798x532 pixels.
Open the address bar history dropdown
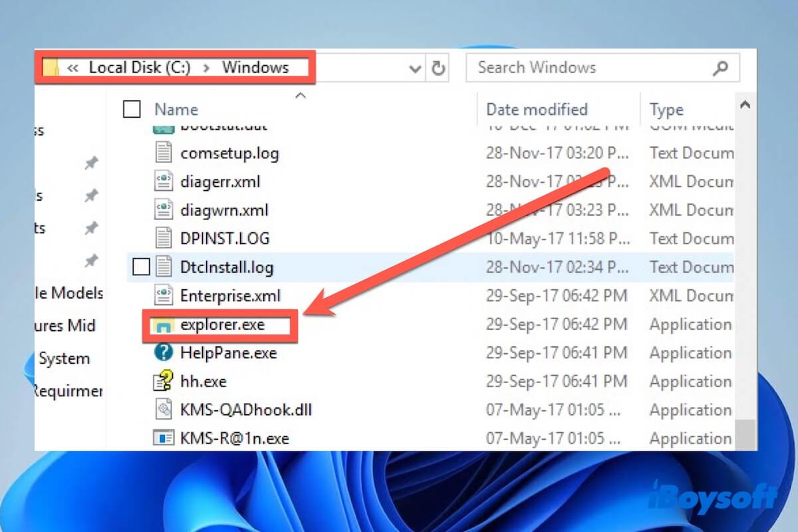pos(416,68)
